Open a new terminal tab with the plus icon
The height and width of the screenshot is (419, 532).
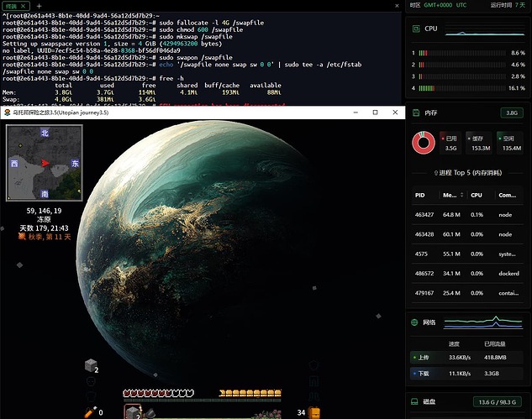pyautogui.click(x=39, y=6)
